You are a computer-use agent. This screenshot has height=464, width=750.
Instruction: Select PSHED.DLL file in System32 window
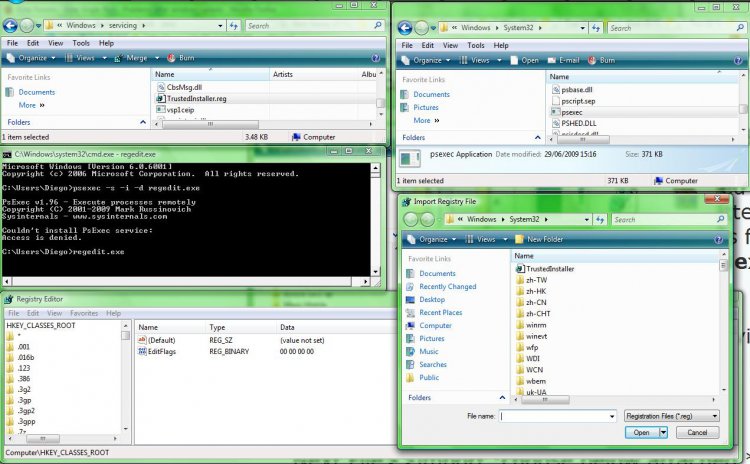574,123
